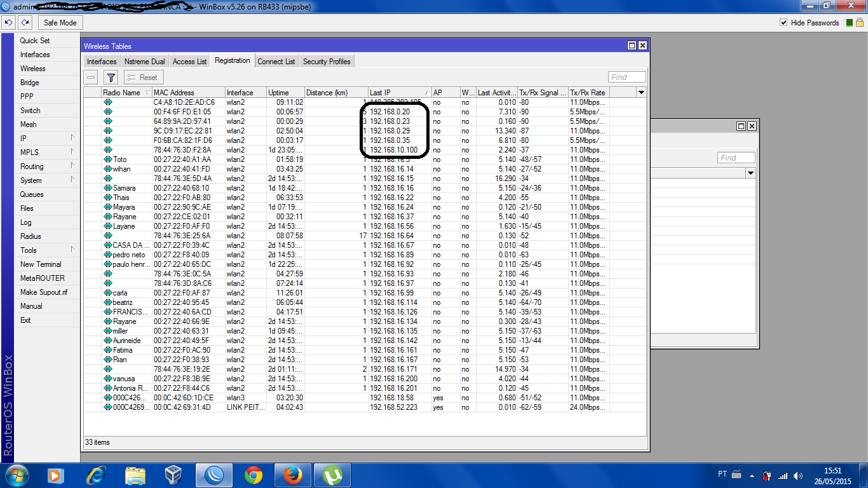Select the wireless client icon for Mayara
The width and height of the screenshot is (868, 488).
107,207
